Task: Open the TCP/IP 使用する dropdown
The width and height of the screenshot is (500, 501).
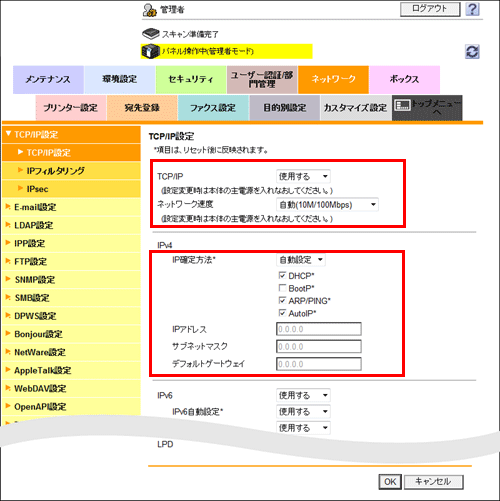Action: [303, 176]
